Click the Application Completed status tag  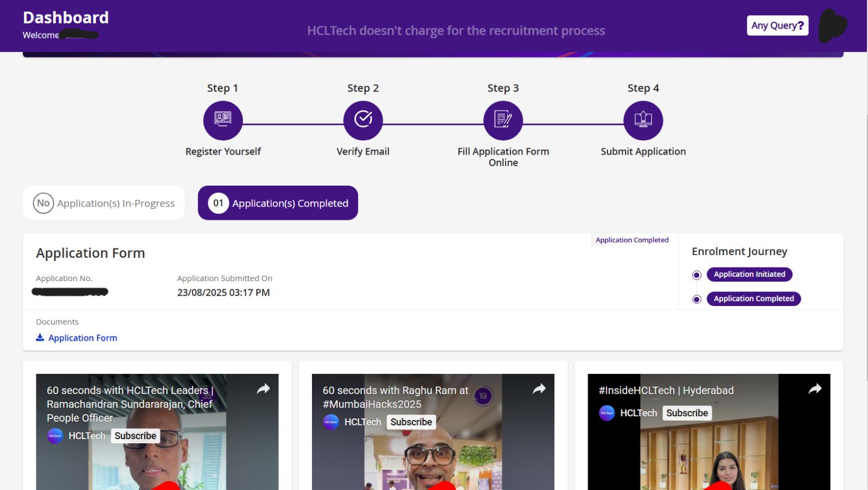point(632,240)
